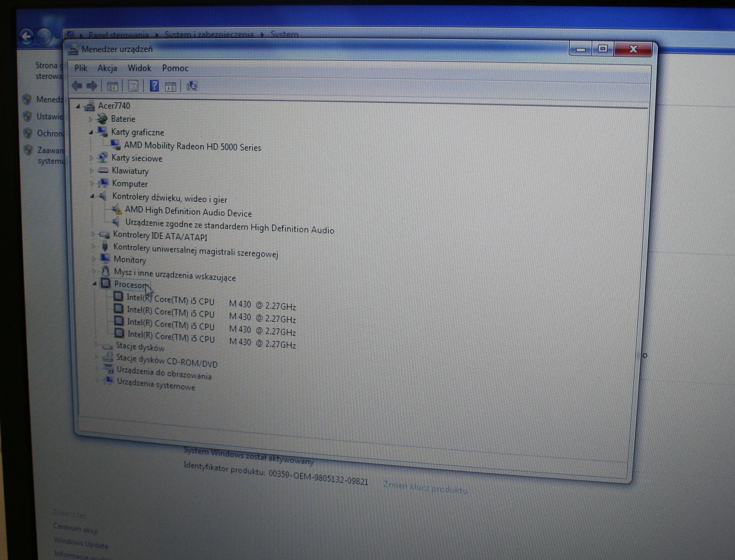Collapse Kontrolery dźwięku, wideo i gier arrow
This screenshot has width=735, height=560.
92,197
